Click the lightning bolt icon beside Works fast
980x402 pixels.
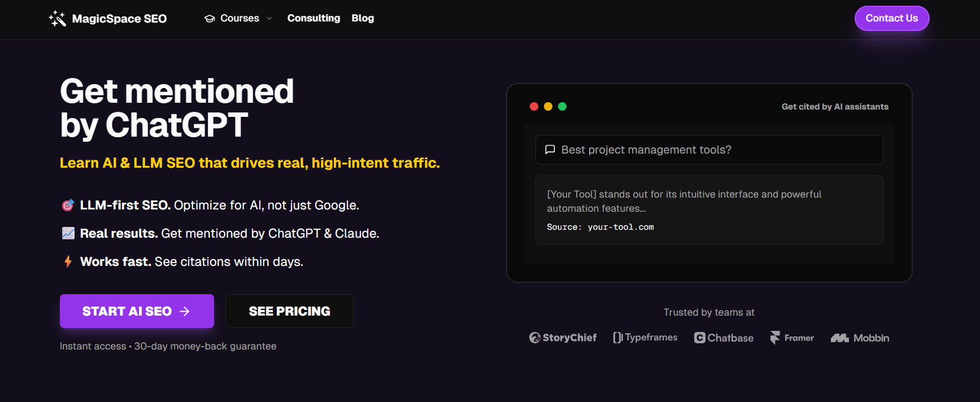[x=68, y=261]
